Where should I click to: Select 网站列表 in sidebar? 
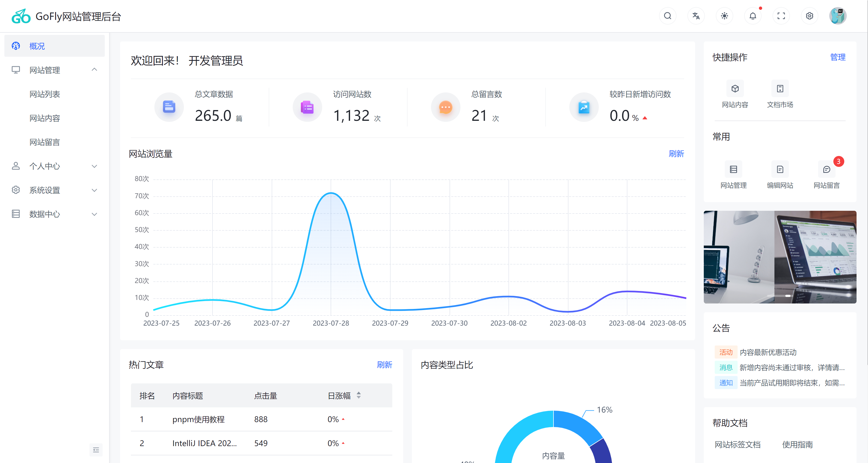pos(44,94)
